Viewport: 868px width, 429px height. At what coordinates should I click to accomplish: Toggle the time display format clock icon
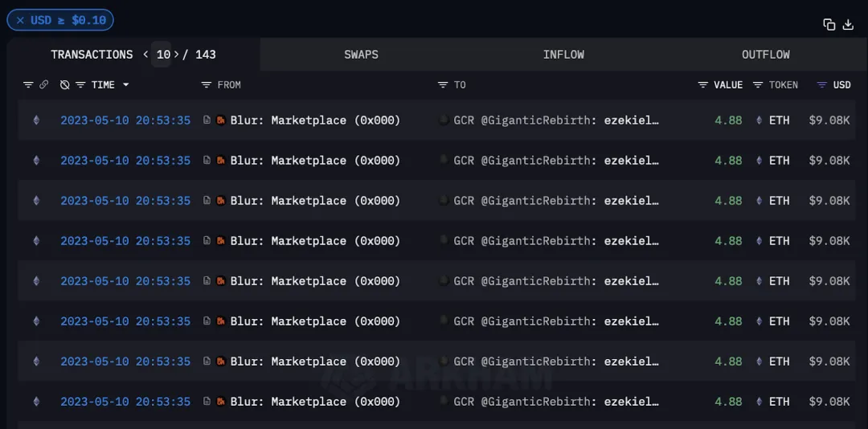pyautogui.click(x=65, y=84)
